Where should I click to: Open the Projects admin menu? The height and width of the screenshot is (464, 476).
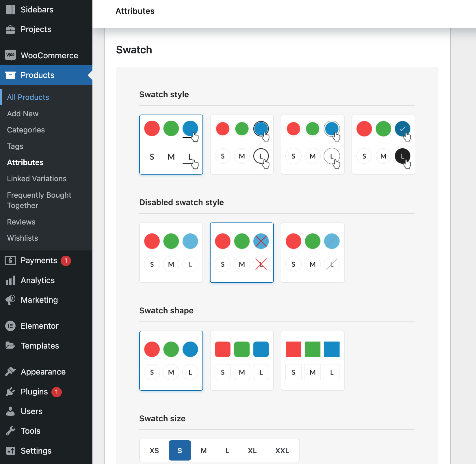click(46, 29)
